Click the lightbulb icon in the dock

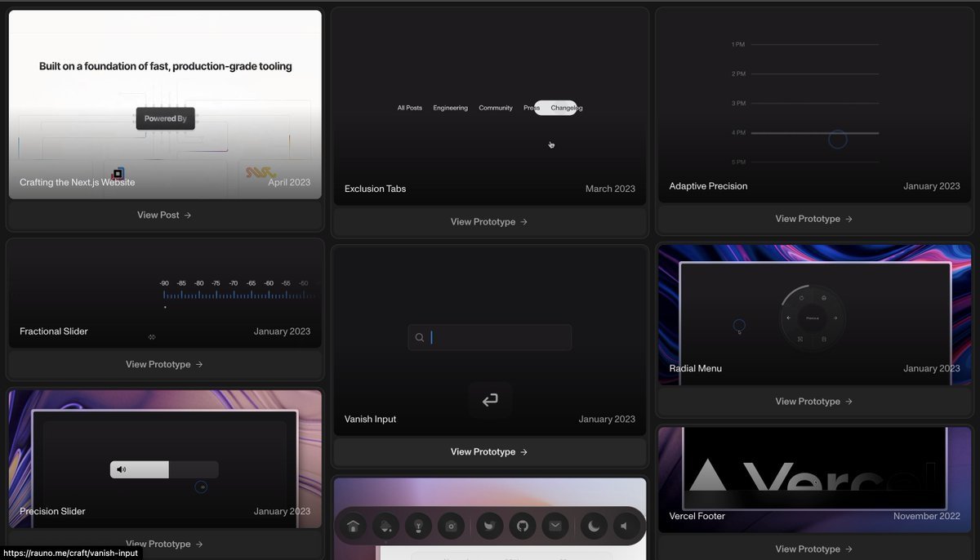coord(419,527)
